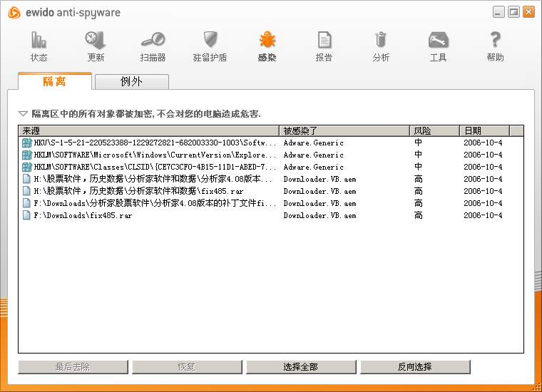Click file icon of F:\Downloads\分析家股票软件 row
542x392 pixels.
tap(26, 203)
